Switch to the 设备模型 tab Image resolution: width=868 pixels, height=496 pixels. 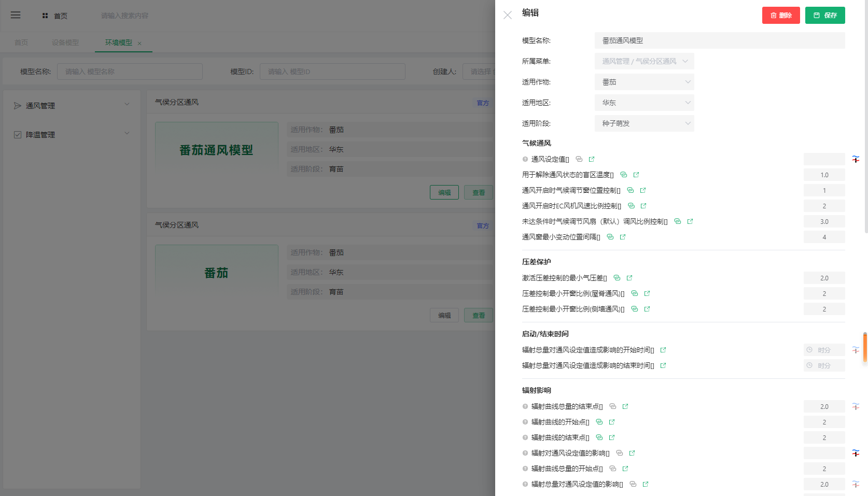click(65, 42)
